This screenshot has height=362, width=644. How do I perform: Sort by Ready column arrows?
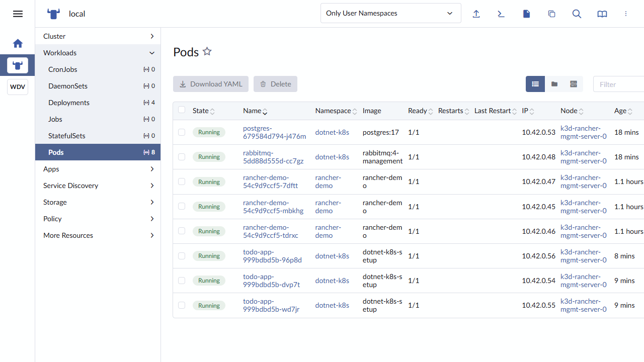[431, 111]
